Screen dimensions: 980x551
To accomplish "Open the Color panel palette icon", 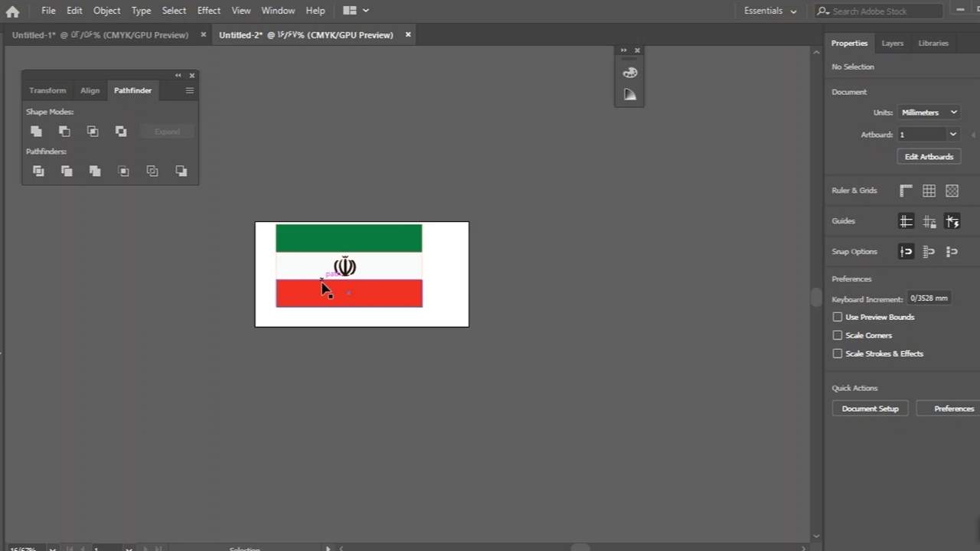I will point(629,73).
